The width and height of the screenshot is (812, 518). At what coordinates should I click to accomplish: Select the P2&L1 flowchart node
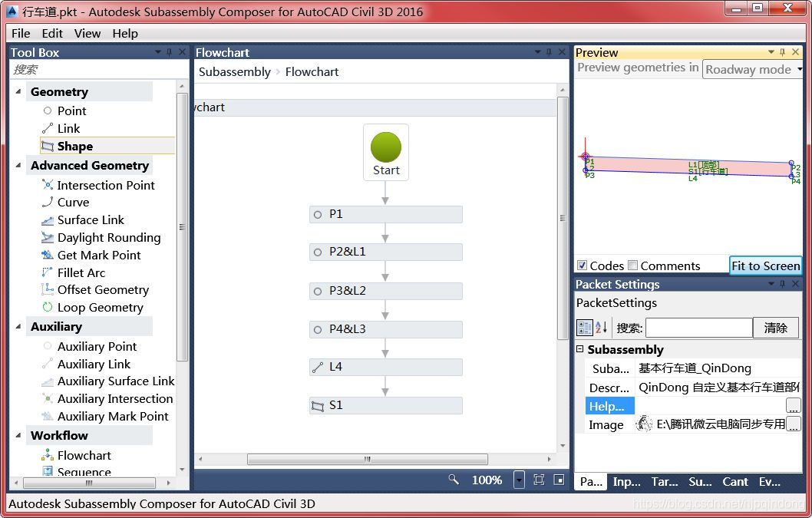386,252
